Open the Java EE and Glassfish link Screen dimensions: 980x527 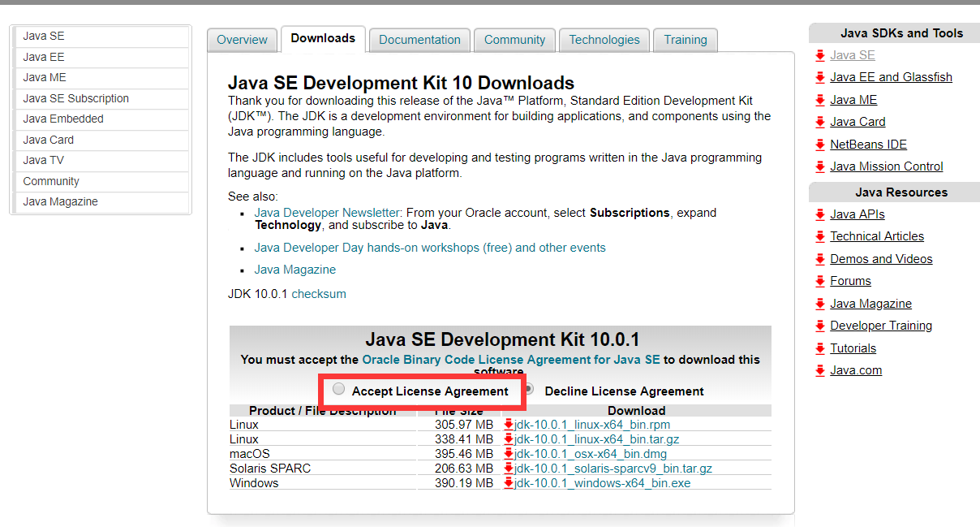tap(892, 78)
